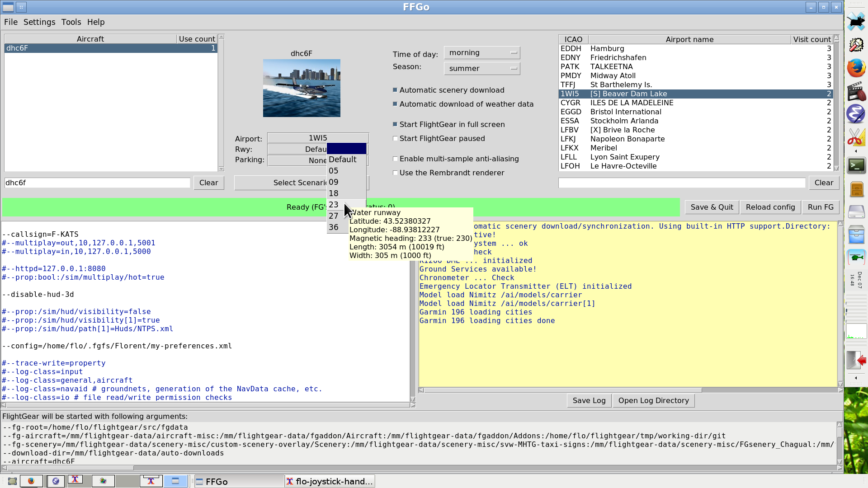Open the FFGo window menu icon in the title bar

8,7
